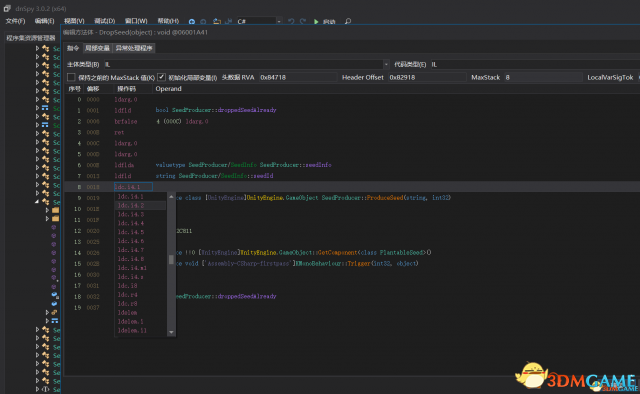This screenshot has width=640, height=394.
Task: Click the Header Offset field 0xB2918
Action: coord(427,77)
